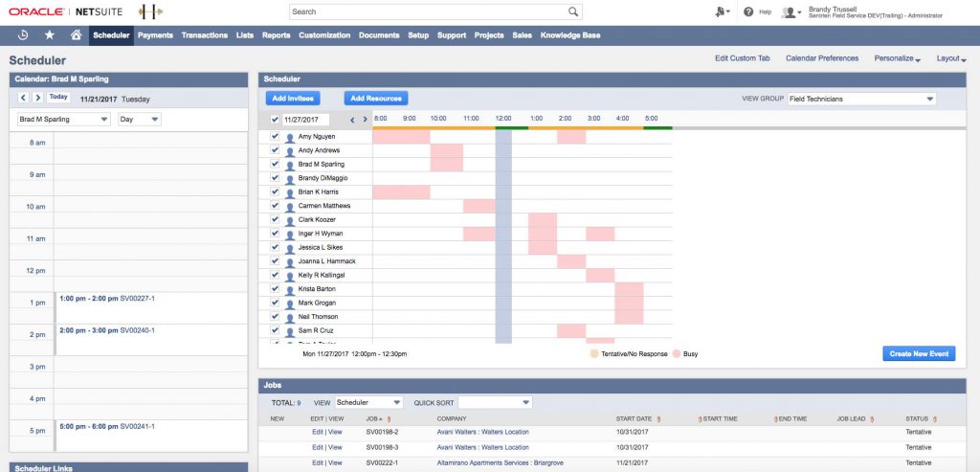
Task: Click the Create New Event button
Action: pos(919,354)
